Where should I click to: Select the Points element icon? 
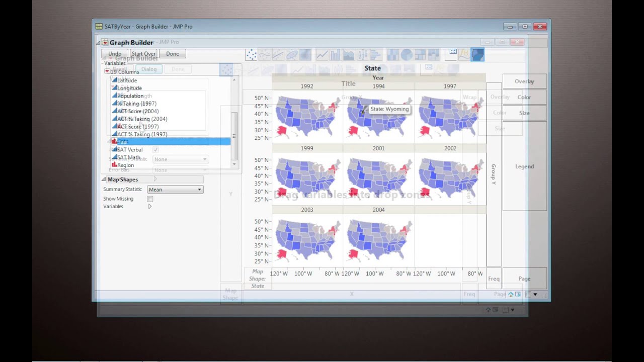(251, 55)
